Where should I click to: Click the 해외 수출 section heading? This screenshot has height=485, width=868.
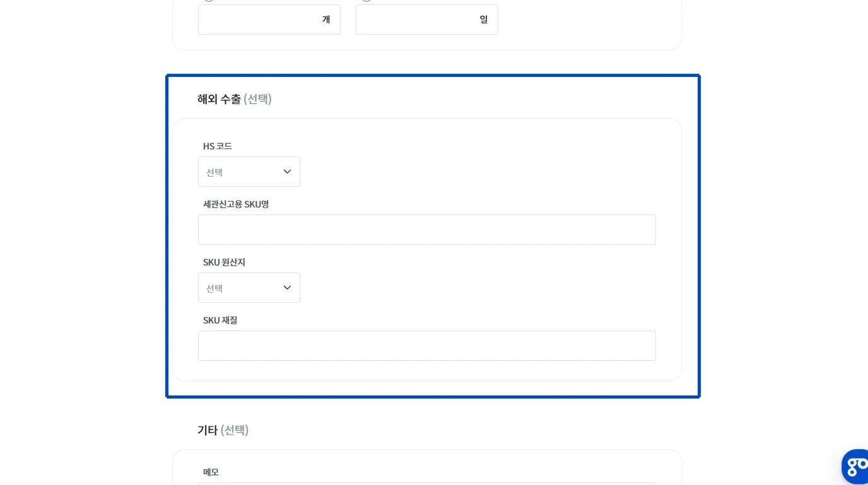point(219,99)
